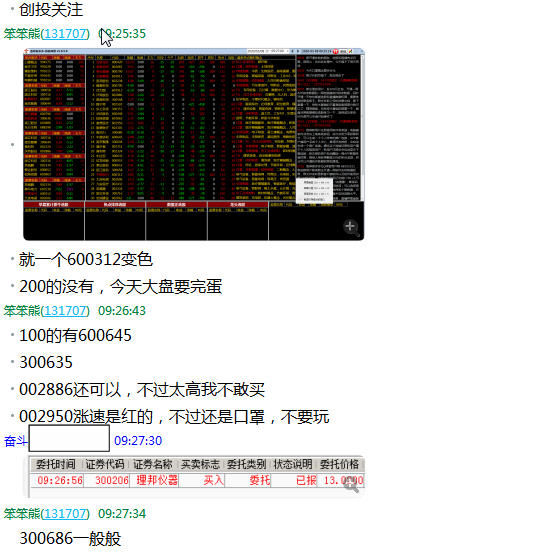Open the 131707 ID link beside 09:27:34
This screenshot has width=534, height=554.
pos(65,513)
